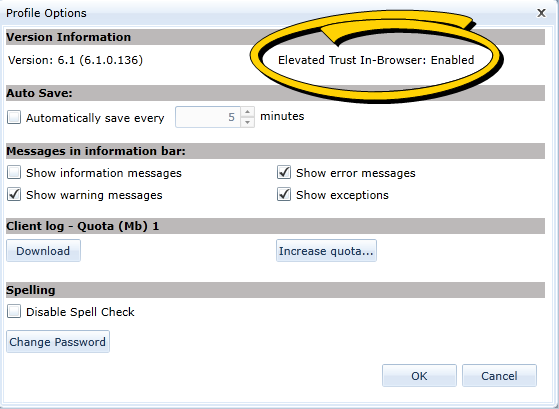Open the Increase quota dialog
559x409 pixels.
click(326, 251)
